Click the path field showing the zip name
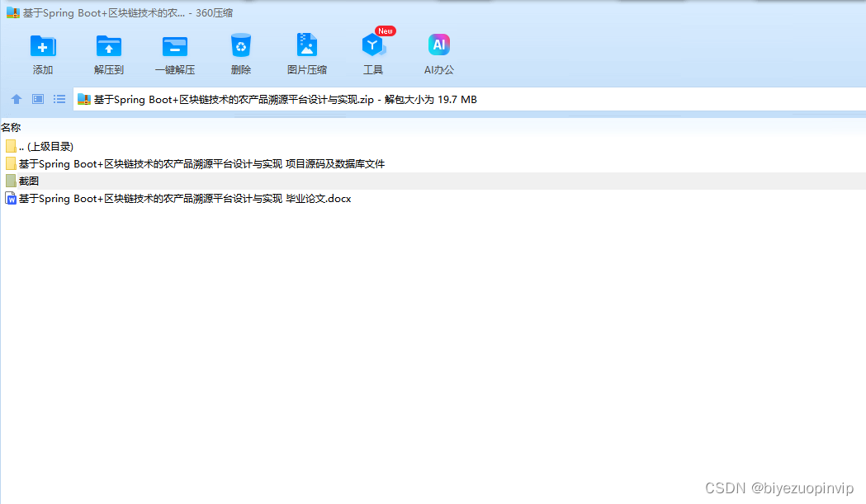 [x=470, y=99]
